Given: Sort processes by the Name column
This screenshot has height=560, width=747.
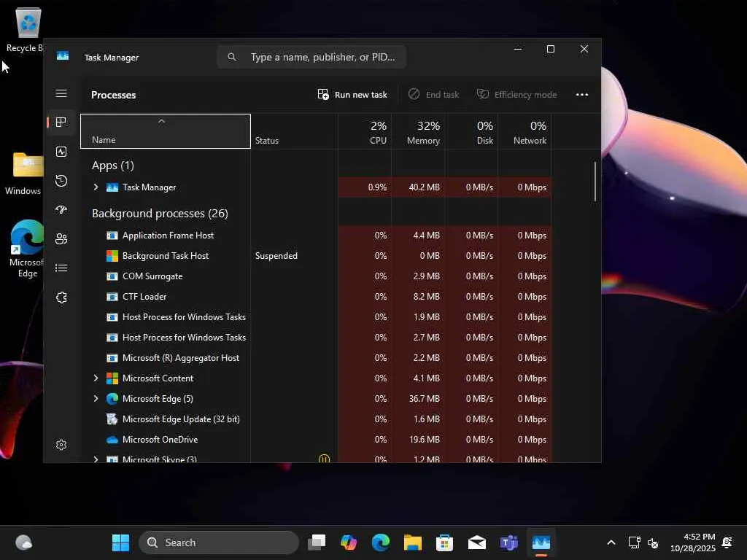Looking at the screenshot, I should (x=166, y=131).
